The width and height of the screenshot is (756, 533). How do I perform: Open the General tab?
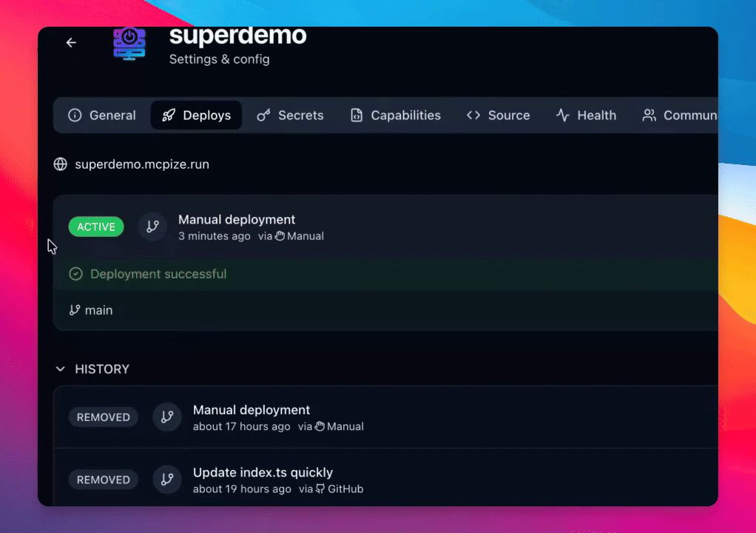(x=102, y=115)
